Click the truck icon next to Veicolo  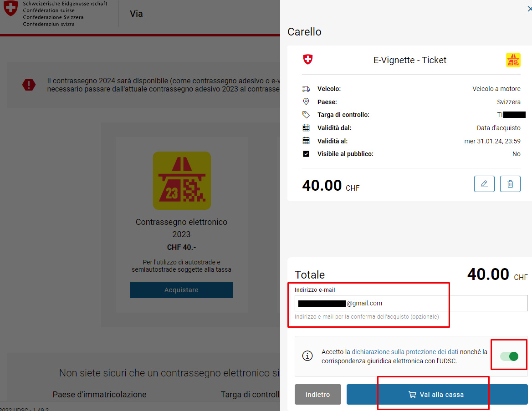coord(306,89)
